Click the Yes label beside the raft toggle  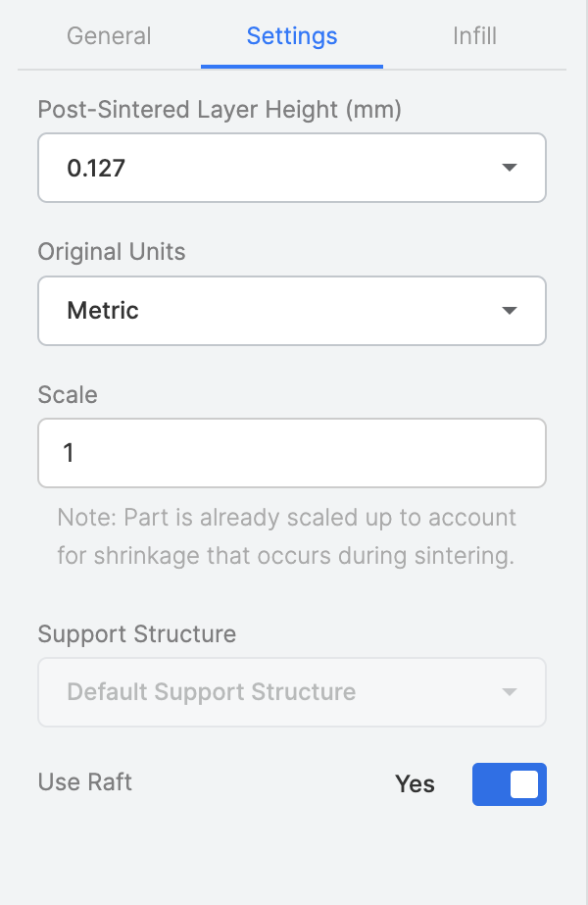[415, 784]
